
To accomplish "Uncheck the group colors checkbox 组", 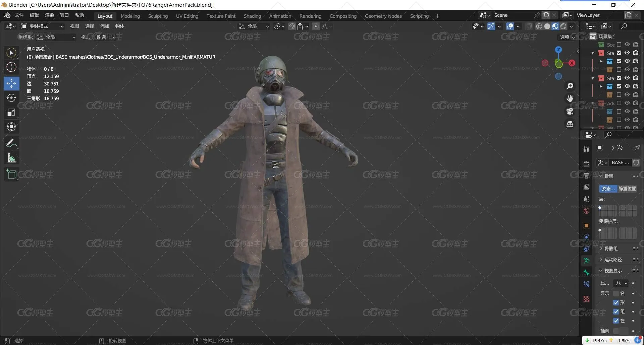I will [x=616, y=312].
